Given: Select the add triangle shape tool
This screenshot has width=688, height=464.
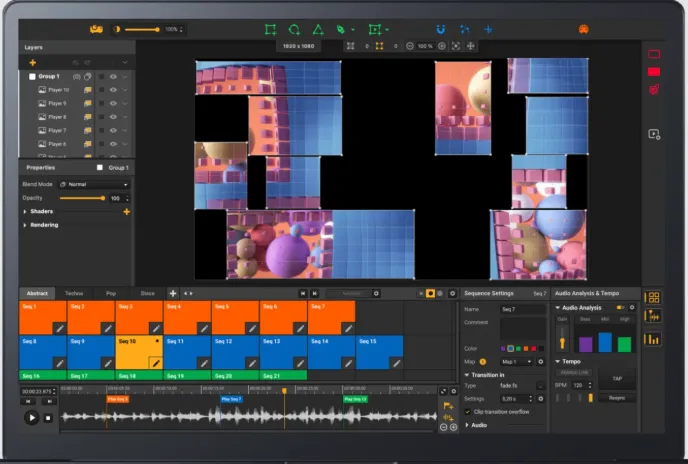Looking at the screenshot, I should point(318,29).
